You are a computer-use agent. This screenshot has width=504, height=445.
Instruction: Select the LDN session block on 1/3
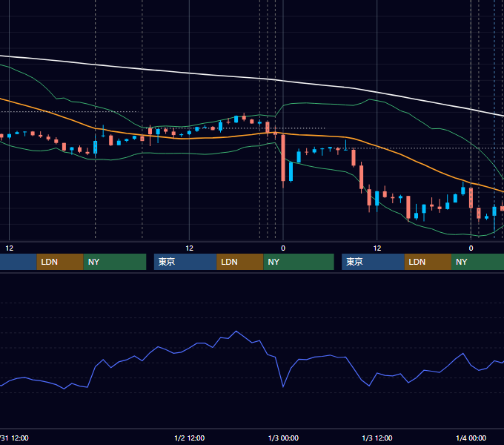[x=428, y=262]
